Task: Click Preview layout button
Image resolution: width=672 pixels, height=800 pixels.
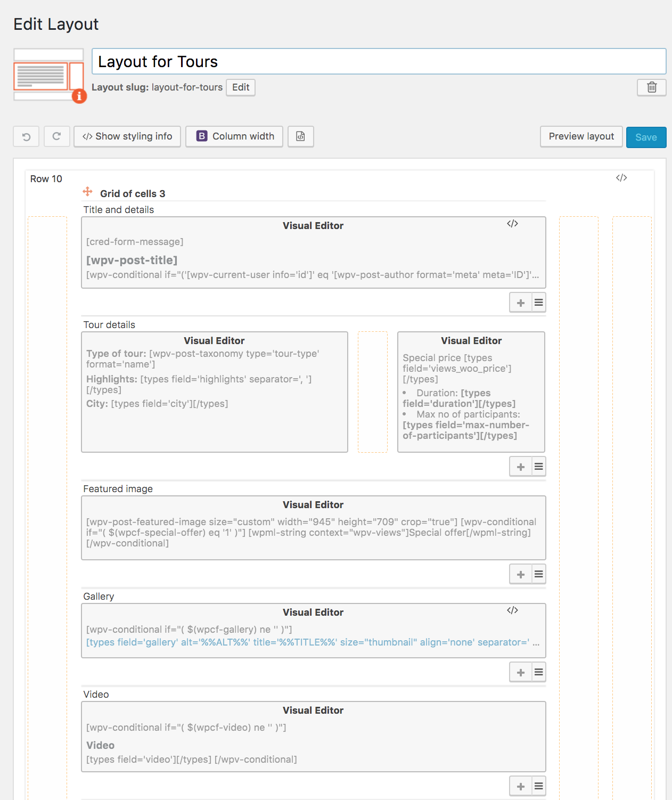Action: (581, 136)
